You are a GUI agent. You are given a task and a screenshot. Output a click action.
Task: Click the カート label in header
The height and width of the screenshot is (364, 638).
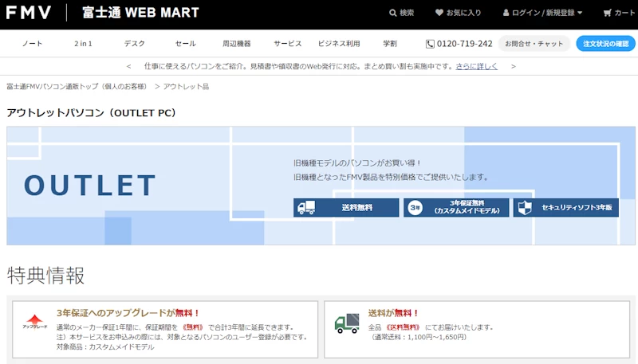pos(624,13)
